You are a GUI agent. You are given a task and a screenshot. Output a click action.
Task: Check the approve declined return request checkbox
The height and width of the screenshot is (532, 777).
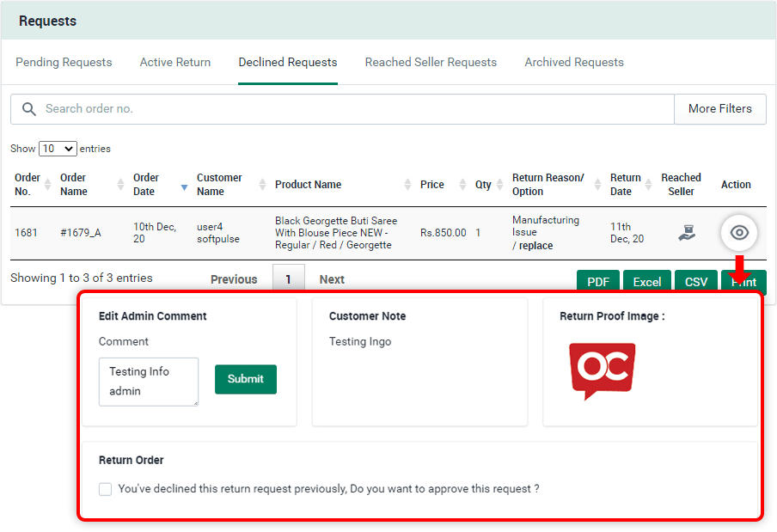point(105,489)
